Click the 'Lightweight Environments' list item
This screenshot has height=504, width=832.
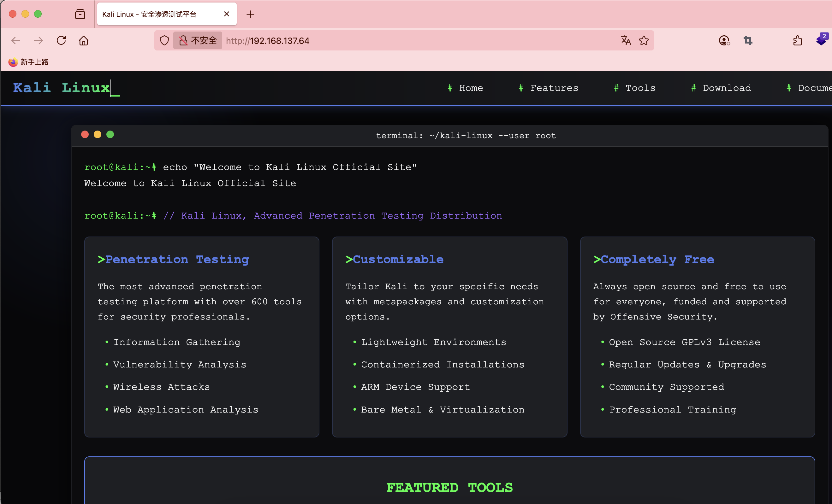pyautogui.click(x=434, y=342)
